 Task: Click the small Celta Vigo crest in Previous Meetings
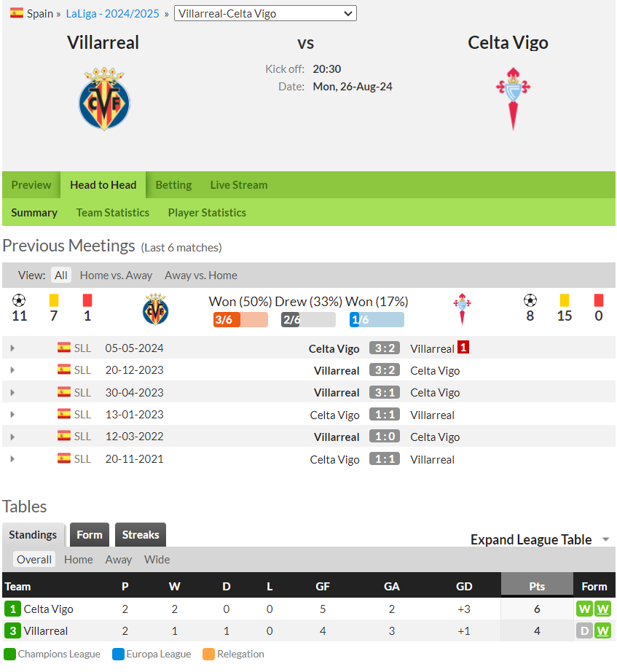[462, 309]
